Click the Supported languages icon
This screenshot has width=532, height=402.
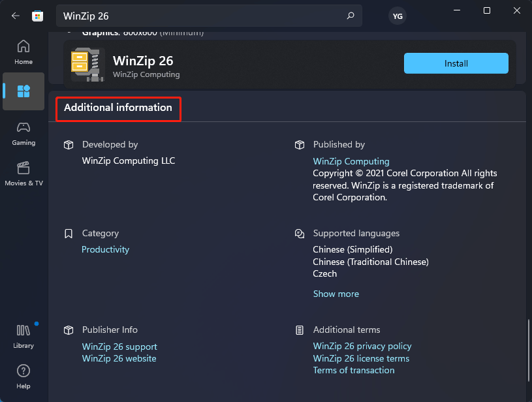pyautogui.click(x=300, y=234)
